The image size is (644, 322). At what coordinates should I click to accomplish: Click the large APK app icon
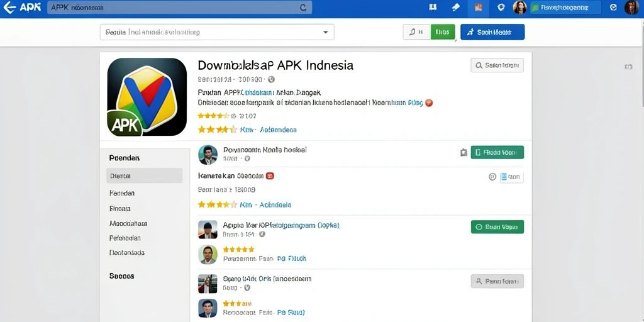(147, 97)
